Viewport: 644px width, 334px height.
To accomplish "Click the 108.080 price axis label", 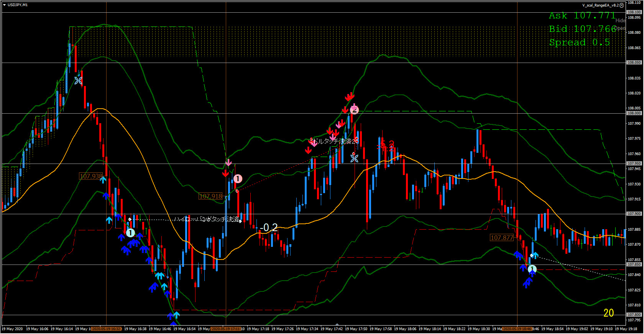I will (x=634, y=33).
